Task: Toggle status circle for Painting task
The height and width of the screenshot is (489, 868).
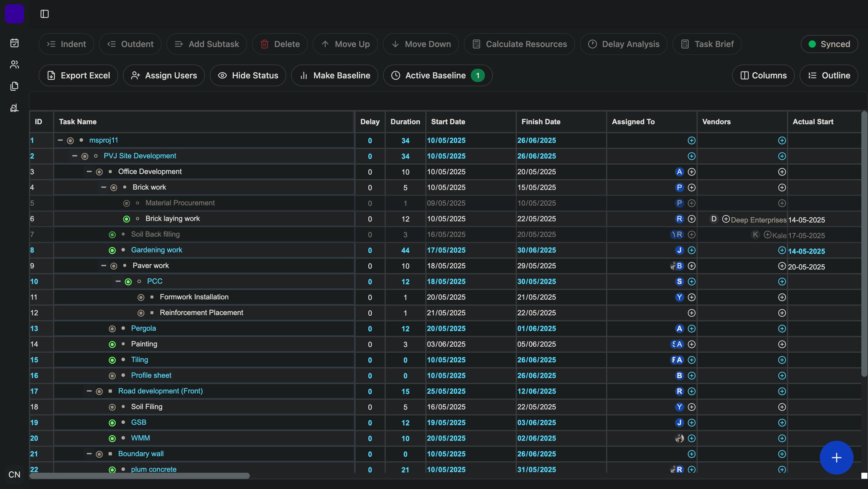Action: (x=112, y=344)
